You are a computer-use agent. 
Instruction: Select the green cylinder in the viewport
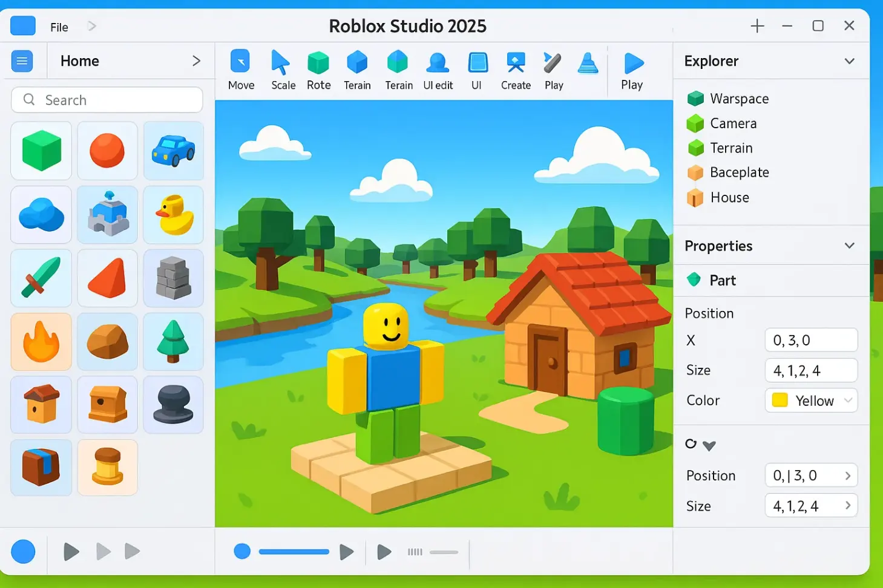[x=626, y=420]
